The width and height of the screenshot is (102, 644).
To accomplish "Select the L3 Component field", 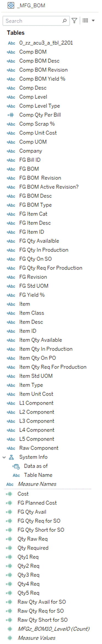I will (37, 421).
